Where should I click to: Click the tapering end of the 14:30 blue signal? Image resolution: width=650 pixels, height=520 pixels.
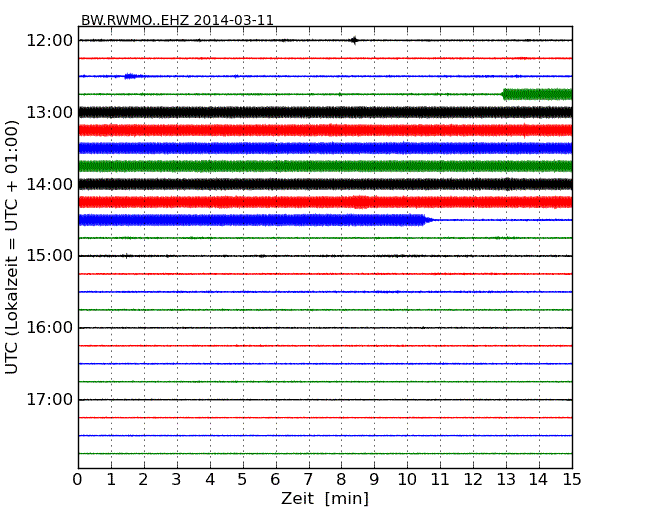(x=427, y=220)
